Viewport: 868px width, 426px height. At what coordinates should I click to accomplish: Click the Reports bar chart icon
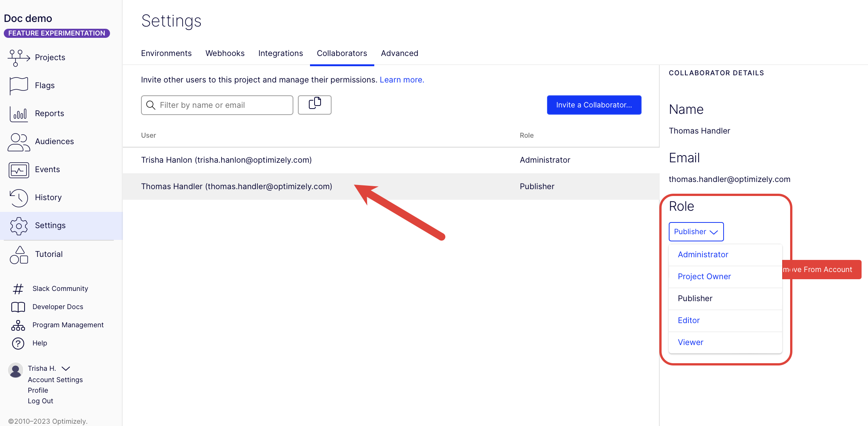(x=18, y=113)
